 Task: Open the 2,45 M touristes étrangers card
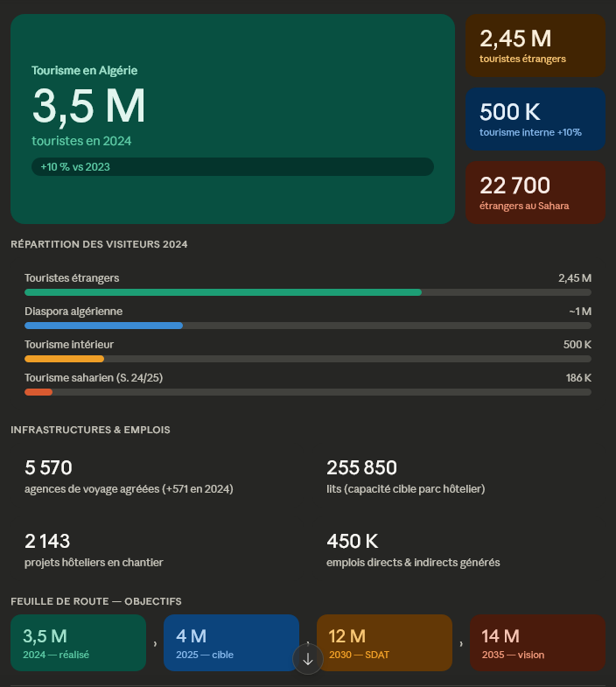(x=535, y=46)
